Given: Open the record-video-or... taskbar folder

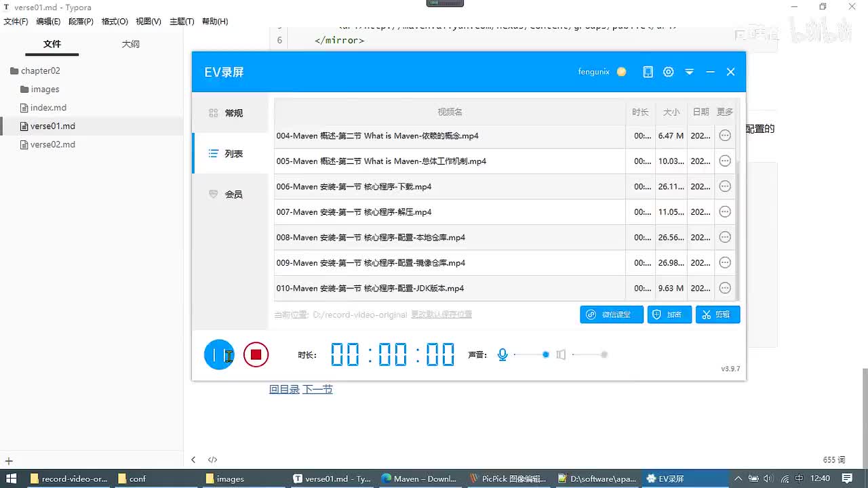Looking at the screenshot, I should point(69,479).
